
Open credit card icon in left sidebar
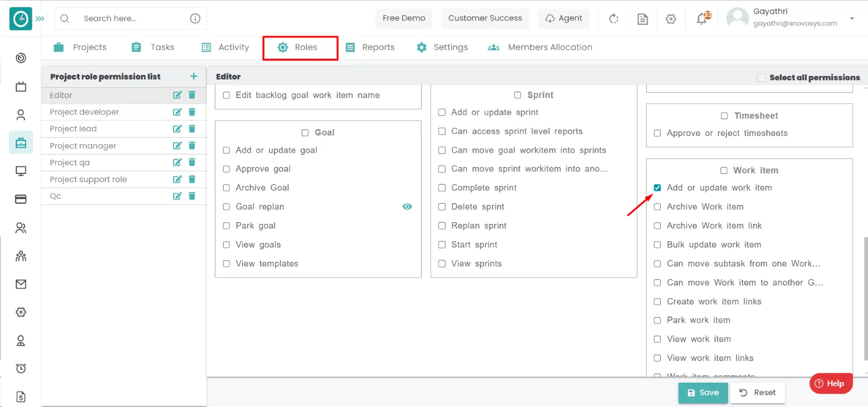coord(21,199)
